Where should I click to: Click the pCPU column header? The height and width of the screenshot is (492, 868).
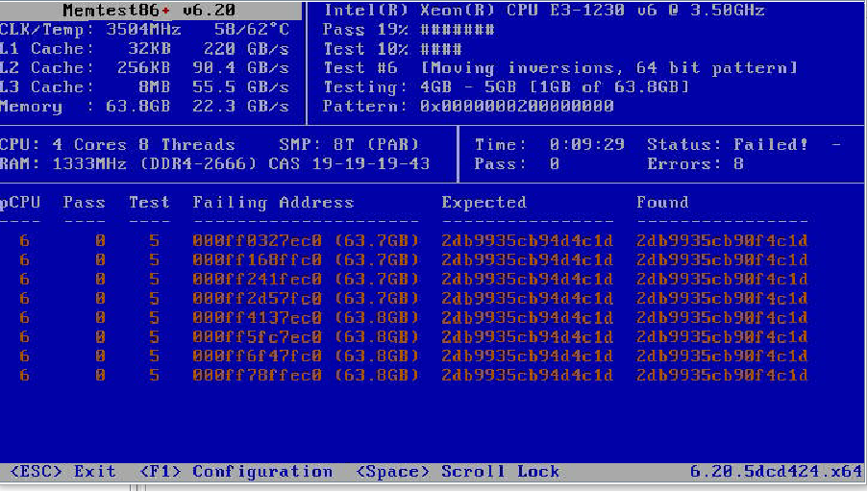tap(20, 203)
